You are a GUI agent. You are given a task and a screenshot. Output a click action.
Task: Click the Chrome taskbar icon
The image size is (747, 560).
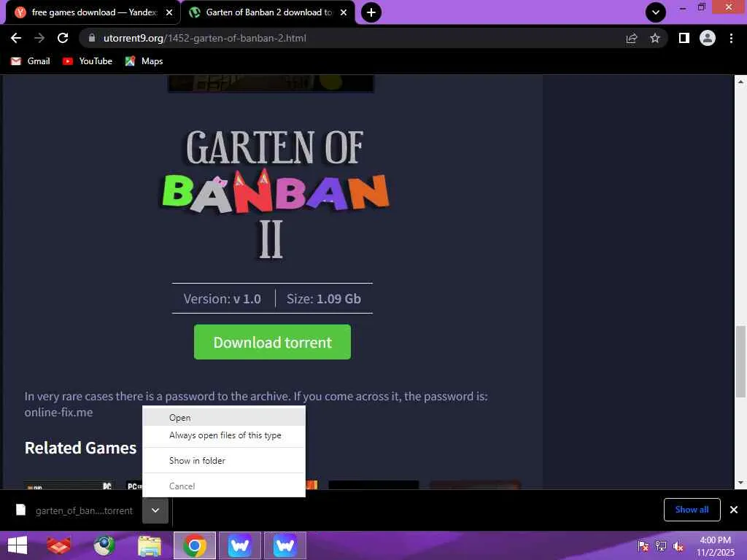194,545
